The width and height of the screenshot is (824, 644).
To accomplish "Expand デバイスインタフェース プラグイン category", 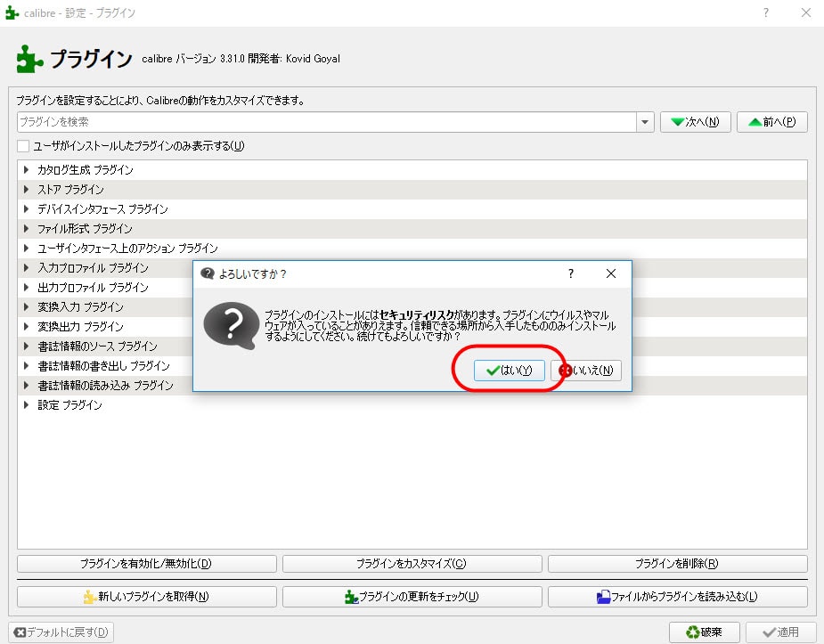I will tap(26, 209).
